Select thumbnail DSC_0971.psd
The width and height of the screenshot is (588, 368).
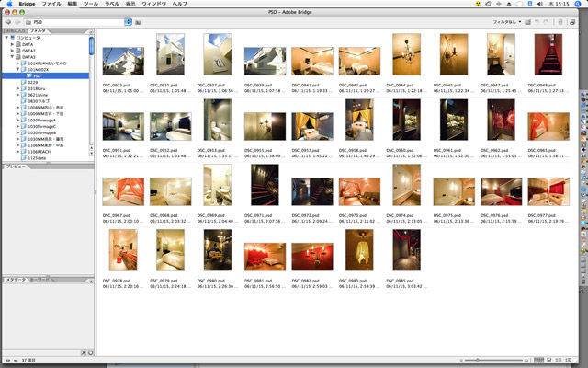tap(265, 185)
